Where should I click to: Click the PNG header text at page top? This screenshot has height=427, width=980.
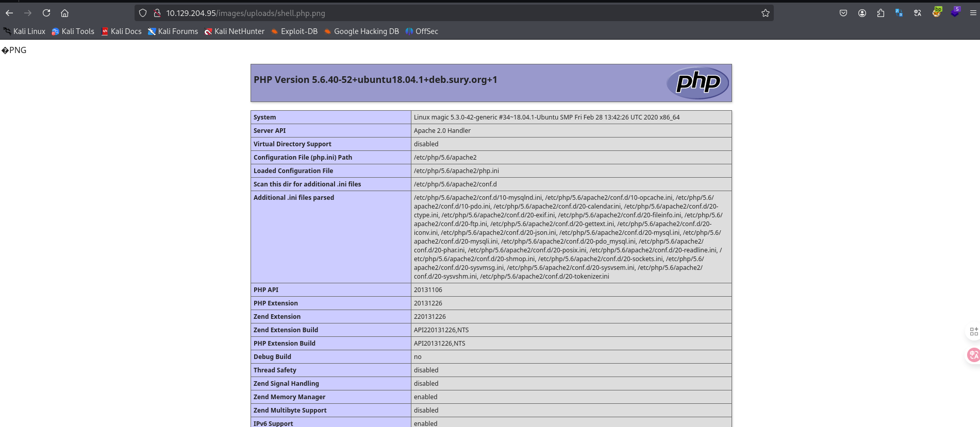14,50
